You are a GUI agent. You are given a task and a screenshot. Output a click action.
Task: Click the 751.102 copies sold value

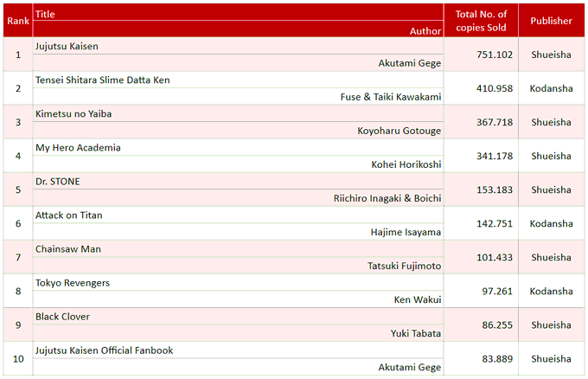coord(495,55)
